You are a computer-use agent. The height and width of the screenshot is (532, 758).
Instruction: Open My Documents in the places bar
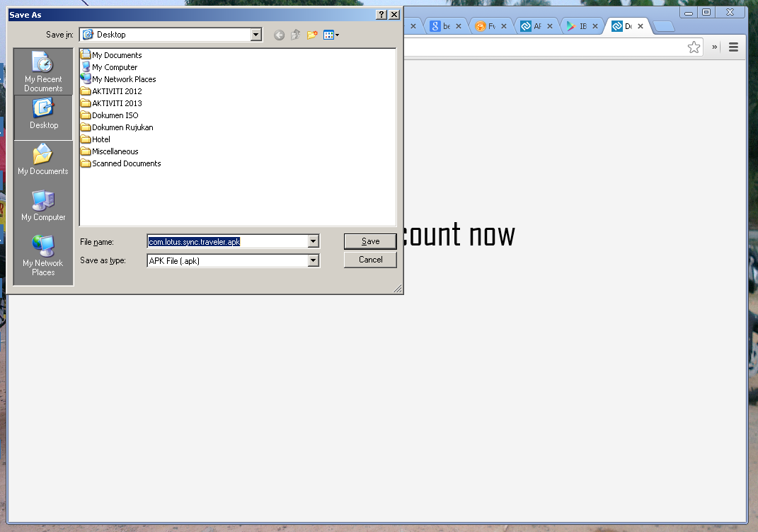(43, 160)
